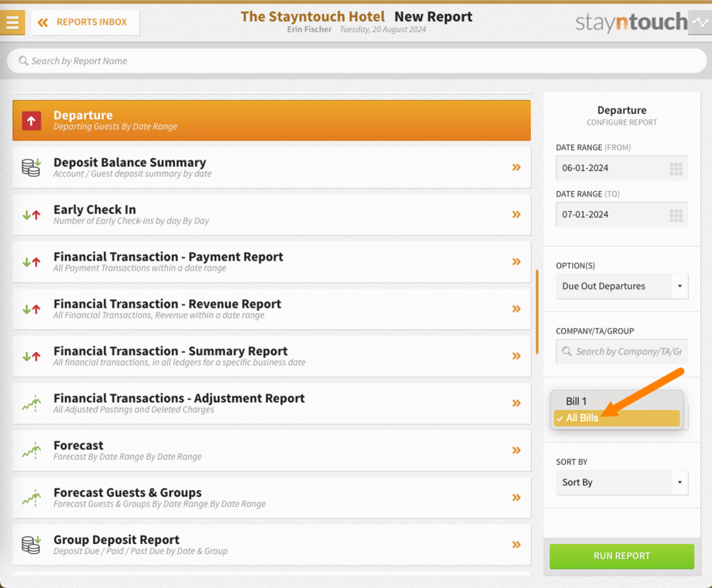Click Summary Report arrows icon

31,357
